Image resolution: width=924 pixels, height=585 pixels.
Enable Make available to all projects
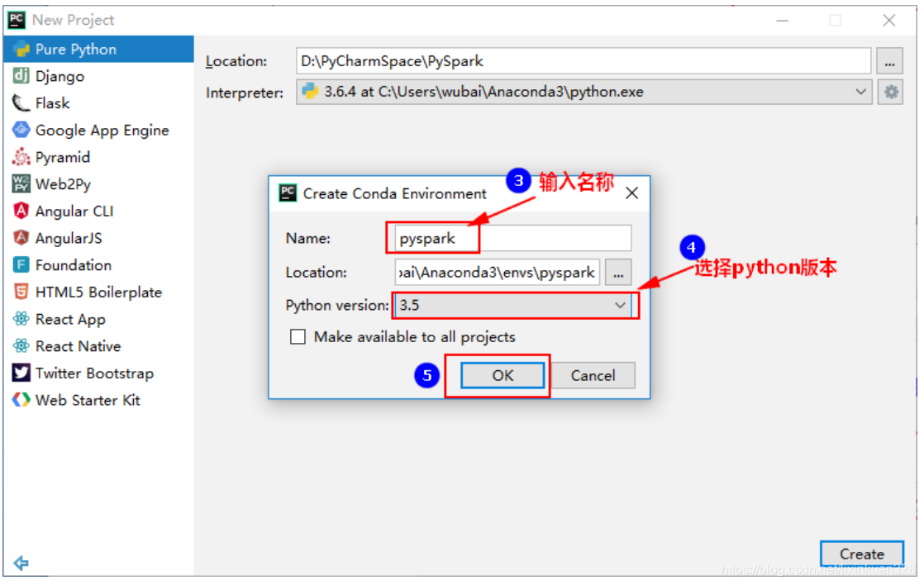pos(298,336)
